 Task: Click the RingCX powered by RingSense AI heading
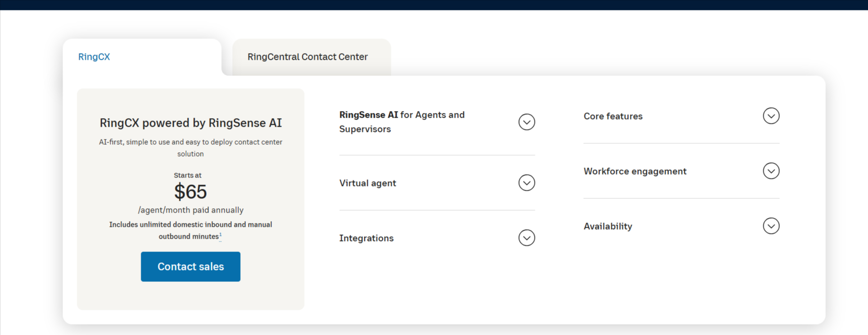(190, 123)
